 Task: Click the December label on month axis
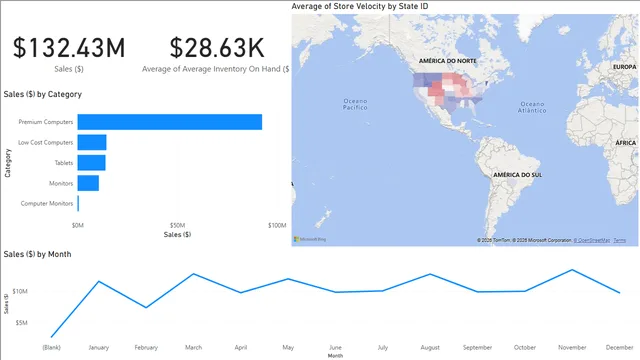point(620,348)
